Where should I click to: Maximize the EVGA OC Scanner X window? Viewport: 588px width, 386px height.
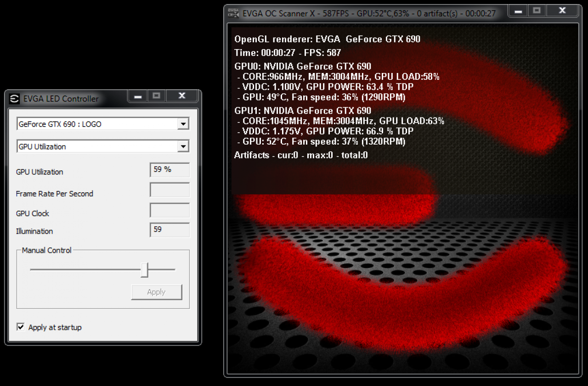pos(537,10)
